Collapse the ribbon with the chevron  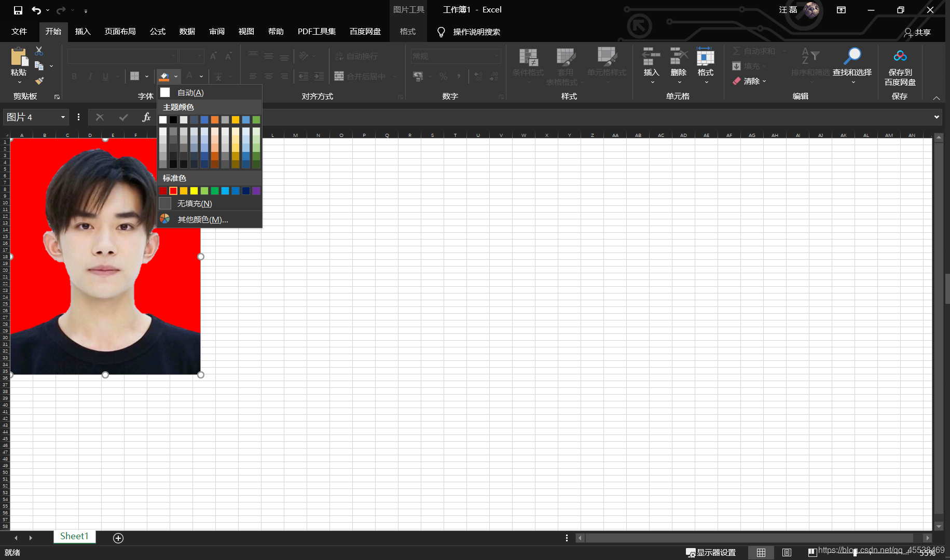pos(937,97)
